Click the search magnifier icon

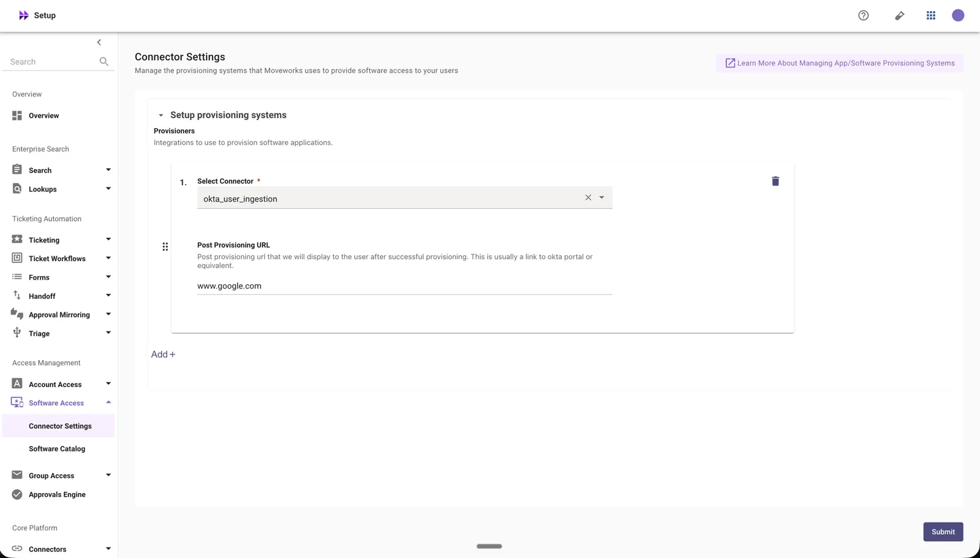point(104,61)
